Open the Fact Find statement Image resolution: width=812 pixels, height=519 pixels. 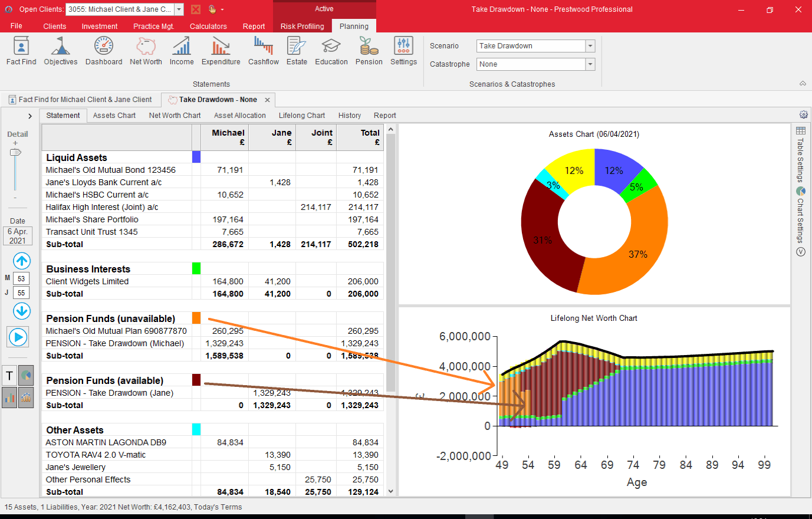coord(21,51)
